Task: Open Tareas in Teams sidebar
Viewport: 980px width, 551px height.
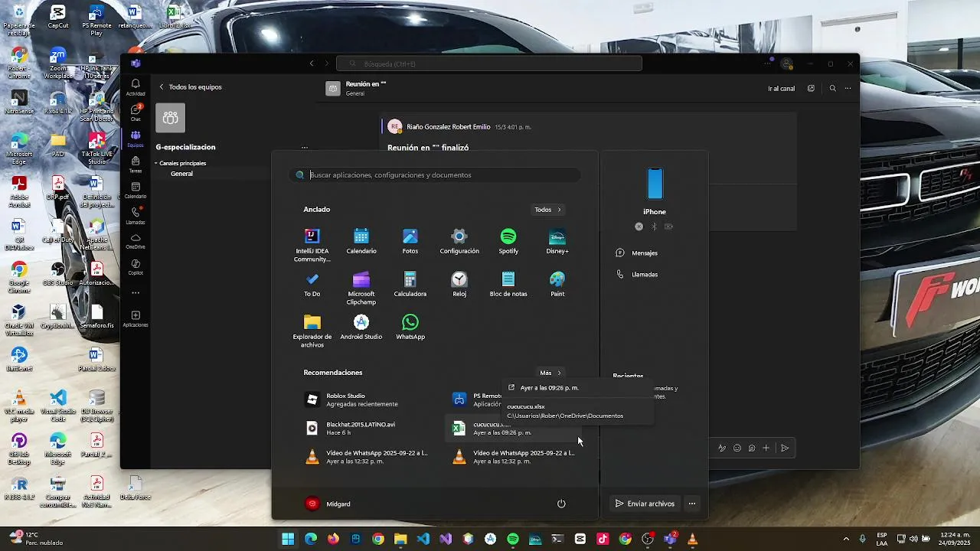Action: [x=136, y=165]
